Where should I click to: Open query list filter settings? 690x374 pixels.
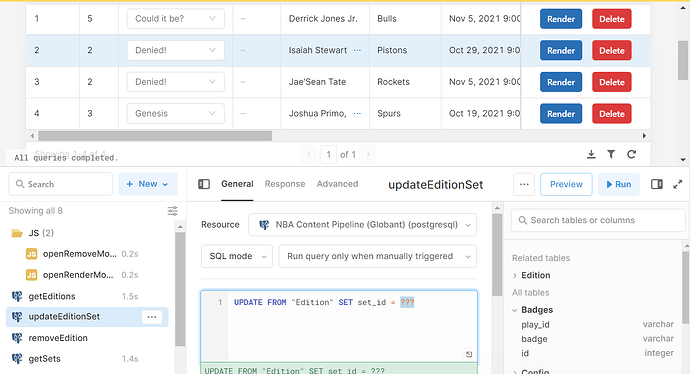[x=172, y=211]
